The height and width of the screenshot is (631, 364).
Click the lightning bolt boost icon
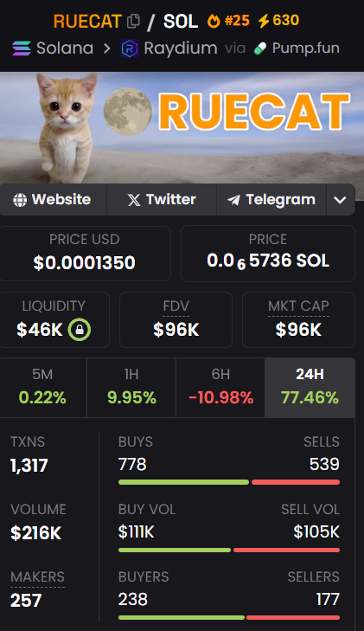pyautogui.click(x=264, y=21)
